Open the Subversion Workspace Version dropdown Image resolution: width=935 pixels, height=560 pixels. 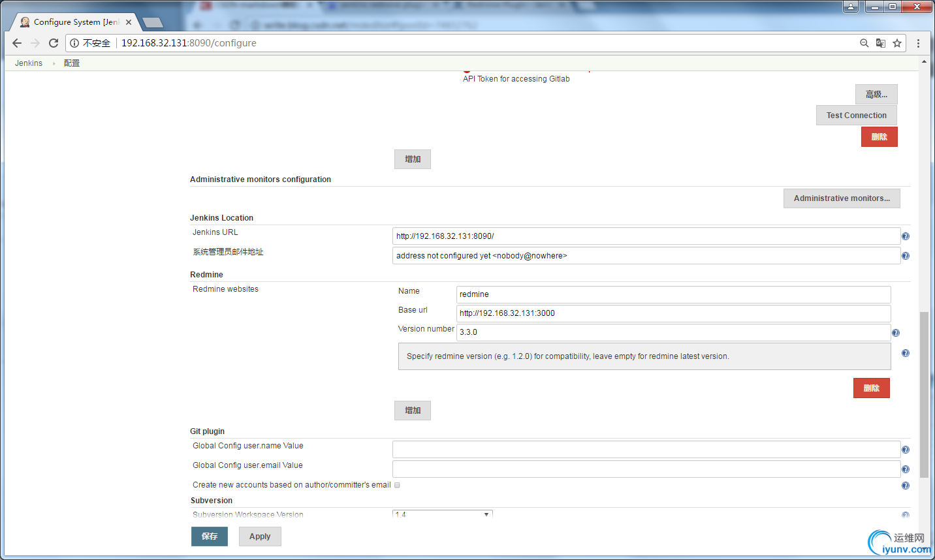pyautogui.click(x=443, y=514)
